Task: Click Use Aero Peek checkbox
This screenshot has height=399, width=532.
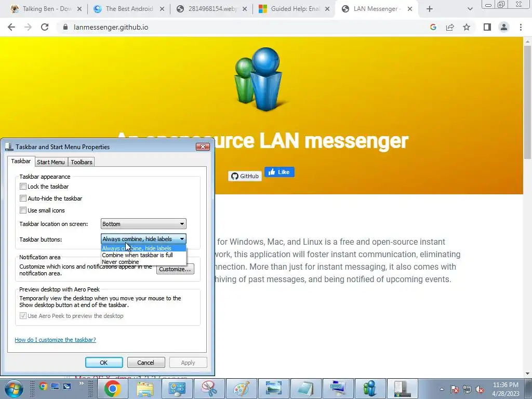Action: point(23,316)
